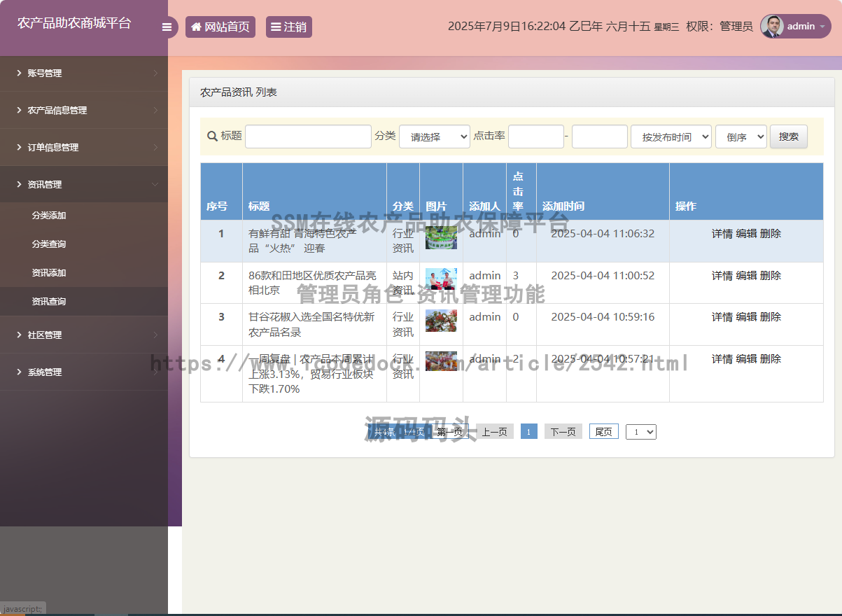This screenshot has height=616, width=842.
Task: Expand the 农产品信息管理 sidebar menu
Action: pyautogui.click(x=84, y=110)
